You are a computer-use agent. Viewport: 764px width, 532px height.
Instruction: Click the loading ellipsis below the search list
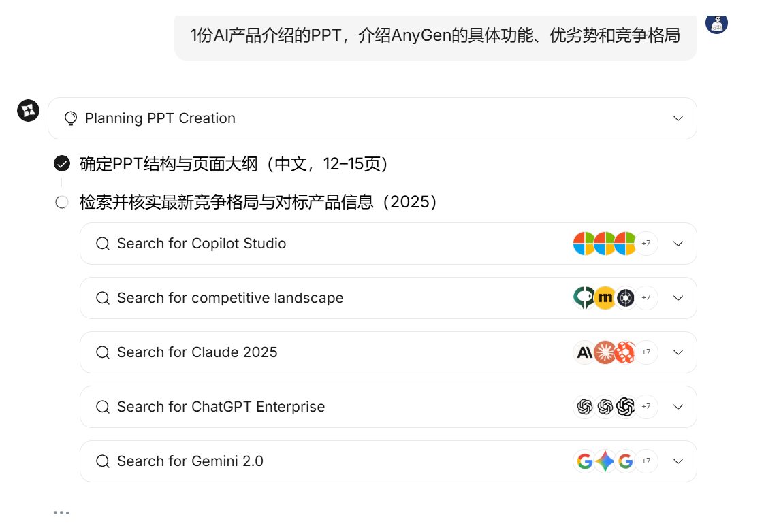pos(61,512)
